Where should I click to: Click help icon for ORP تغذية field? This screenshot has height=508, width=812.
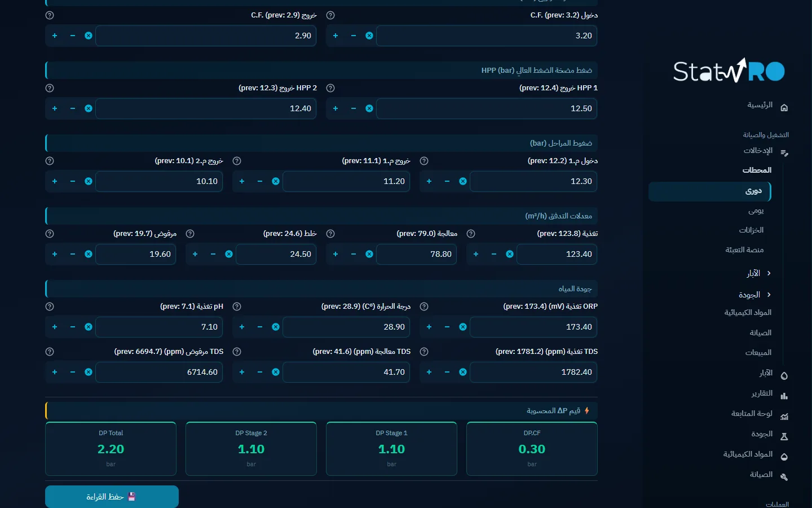(424, 306)
